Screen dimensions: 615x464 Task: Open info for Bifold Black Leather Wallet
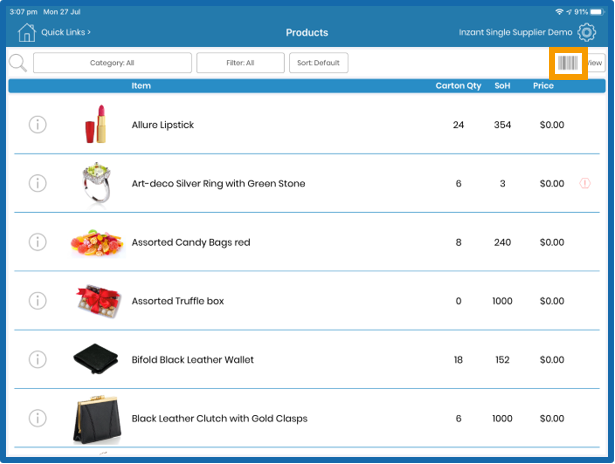coord(38,359)
